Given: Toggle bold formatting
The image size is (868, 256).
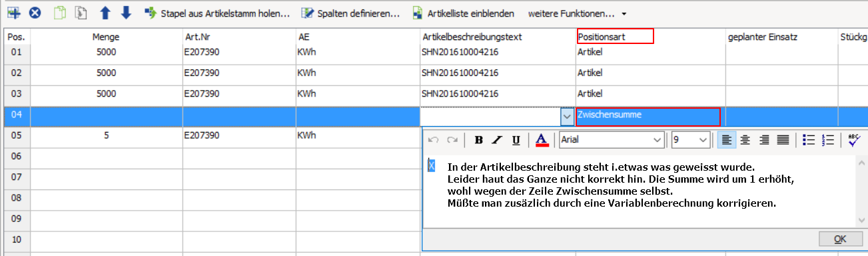Looking at the screenshot, I should point(479,140).
